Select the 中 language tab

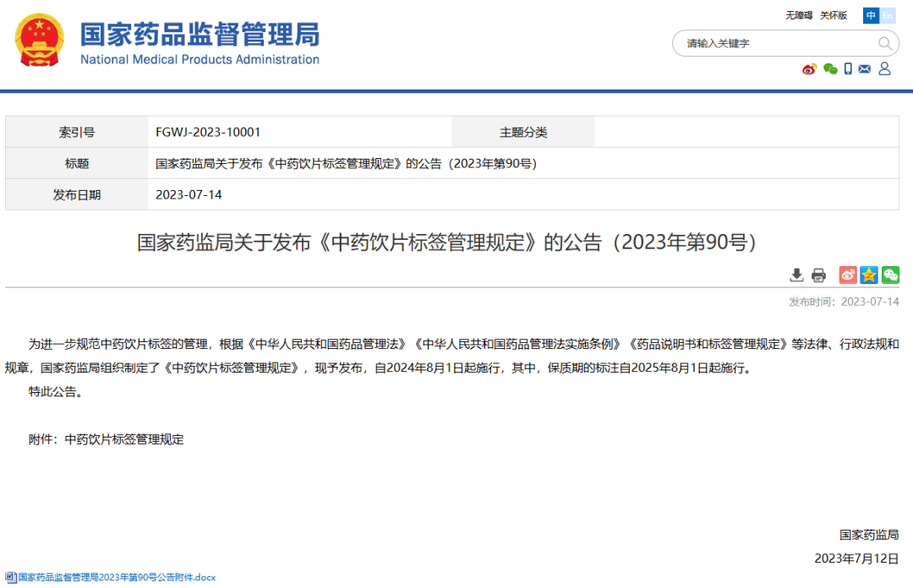tap(872, 15)
